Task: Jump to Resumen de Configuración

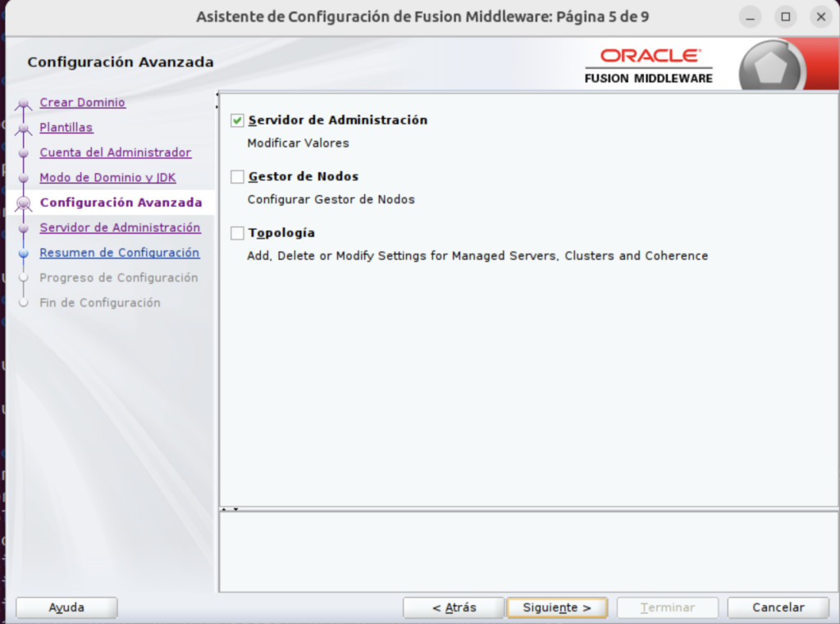Action: (x=119, y=253)
